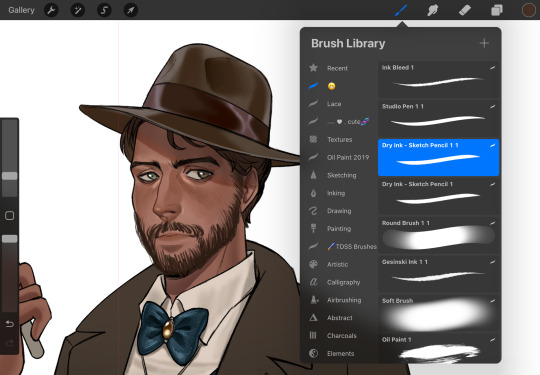Viewport: 540px width, 375px height.
Task: Tap the square modify button on sidebar
Action: [10, 216]
